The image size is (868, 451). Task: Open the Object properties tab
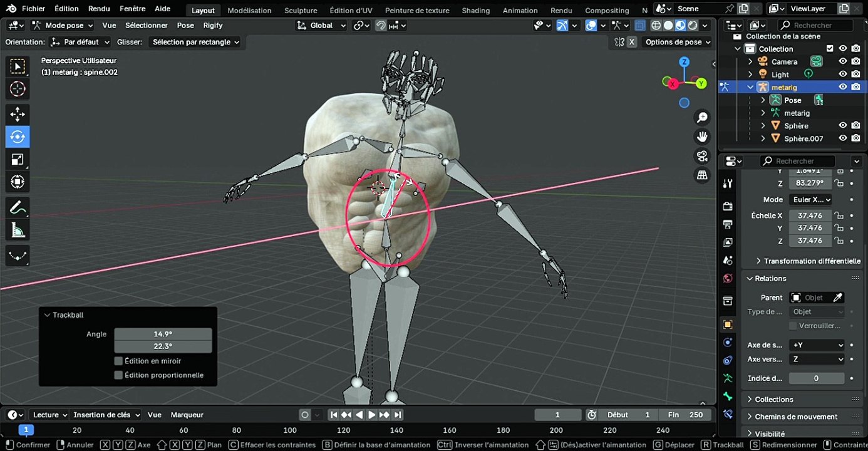(x=728, y=324)
